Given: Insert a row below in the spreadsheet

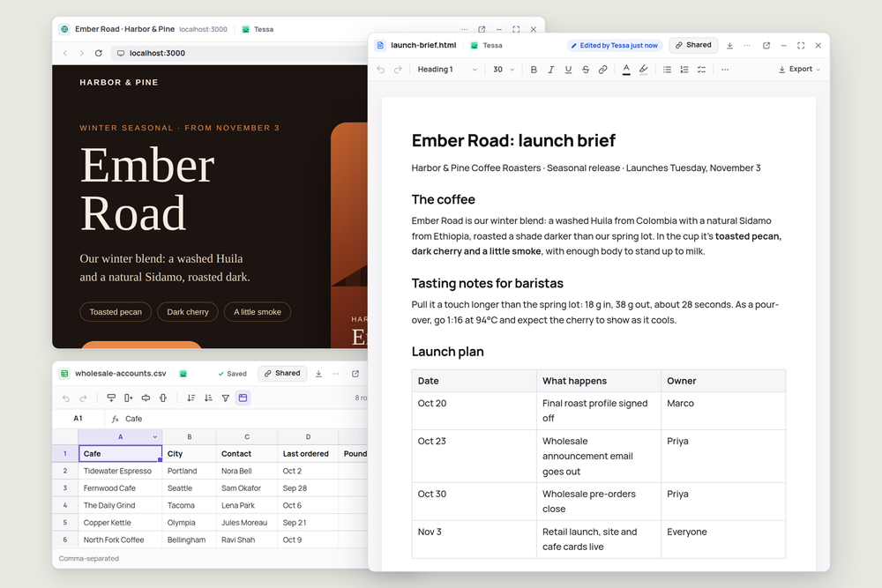Looking at the screenshot, I should tap(111, 398).
